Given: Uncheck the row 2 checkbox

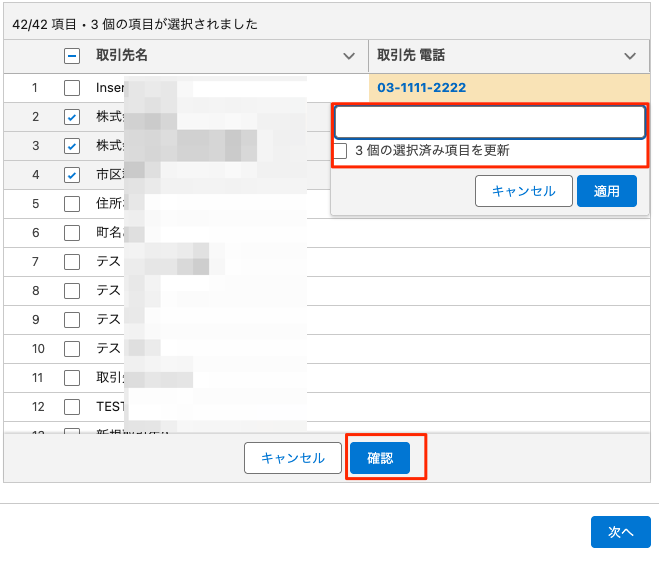Looking at the screenshot, I should click(x=72, y=117).
